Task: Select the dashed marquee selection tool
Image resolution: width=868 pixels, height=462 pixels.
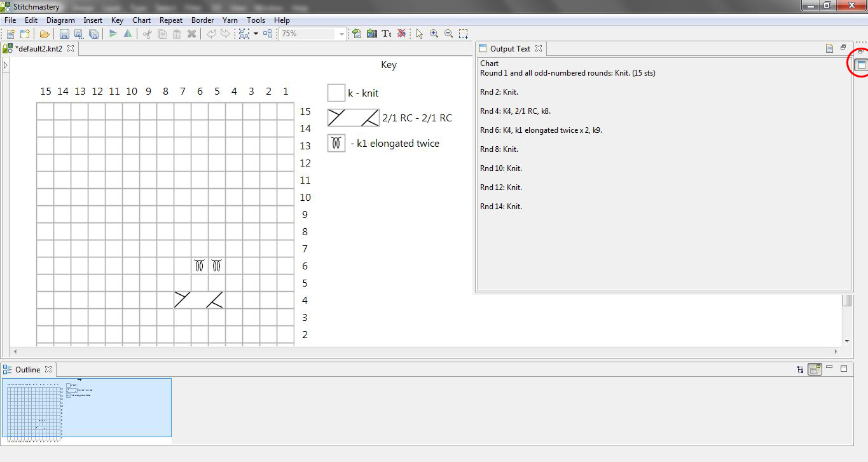Action: click(464, 34)
